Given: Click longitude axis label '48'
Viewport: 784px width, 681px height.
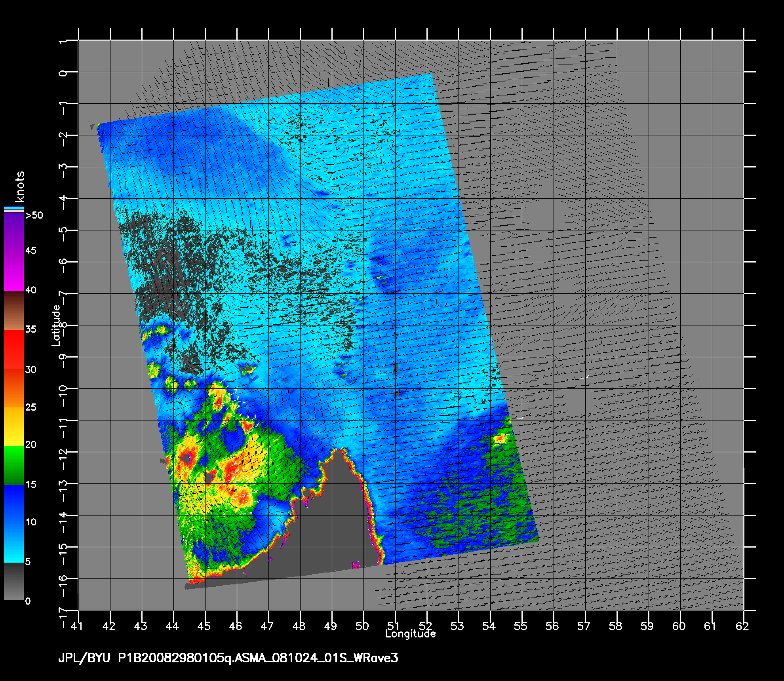Looking at the screenshot, I should (x=299, y=626).
